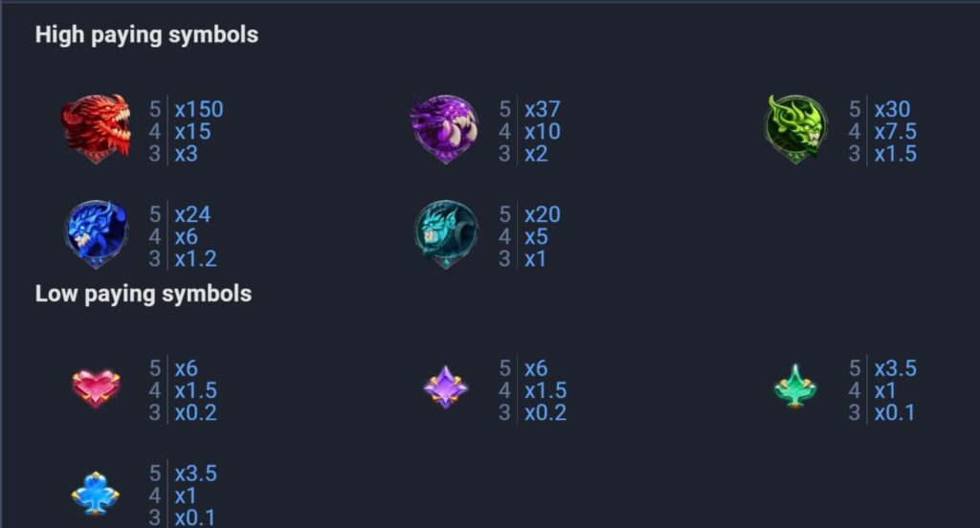The width and height of the screenshot is (980, 528).
Task: Select the green spade gem symbol
Action: [795, 387]
